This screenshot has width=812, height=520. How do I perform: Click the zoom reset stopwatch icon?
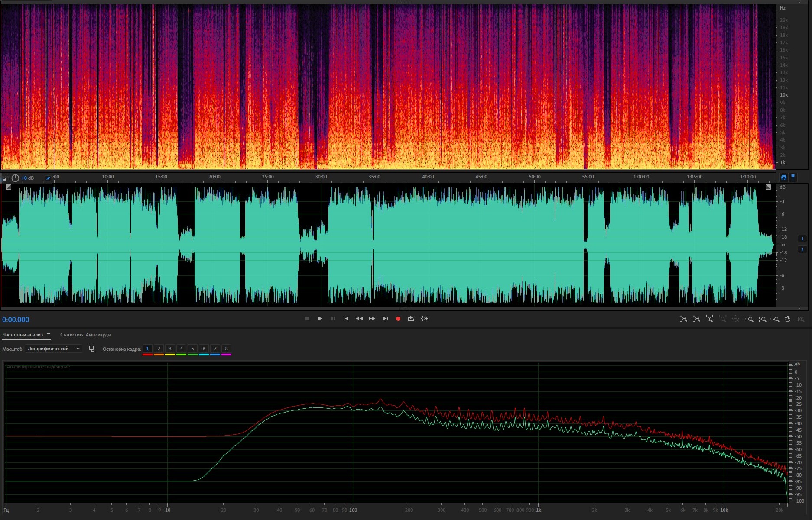click(x=788, y=319)
